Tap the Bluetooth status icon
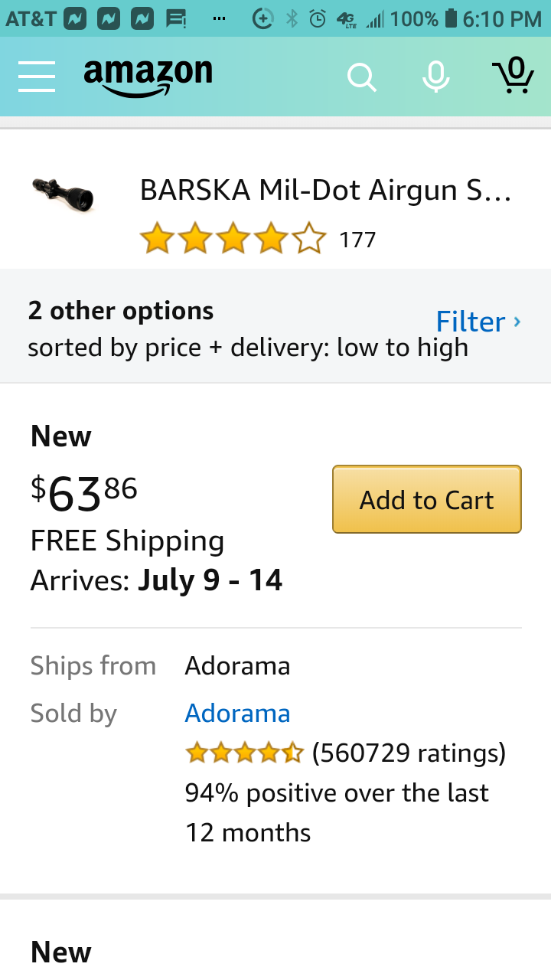The height and width of the screenshot is (980, 551). [x=292, y=18]
